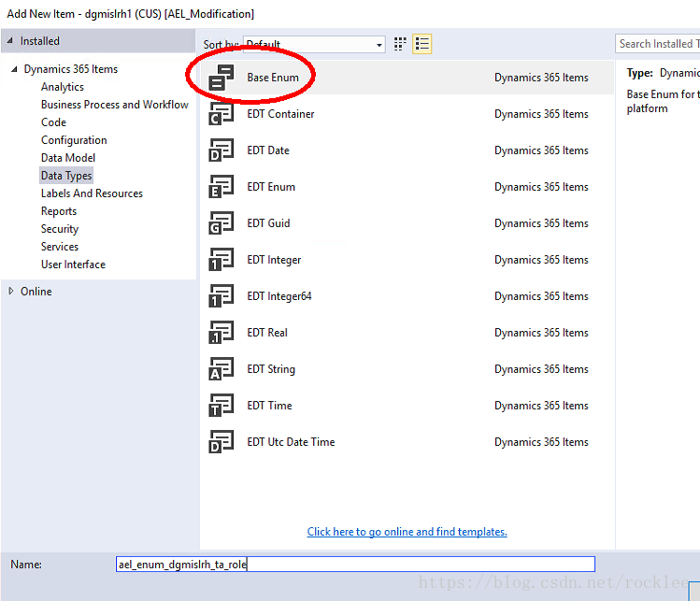Switch to medium icons list view
This screenshot has width=700, height=601.
point(421,44)
